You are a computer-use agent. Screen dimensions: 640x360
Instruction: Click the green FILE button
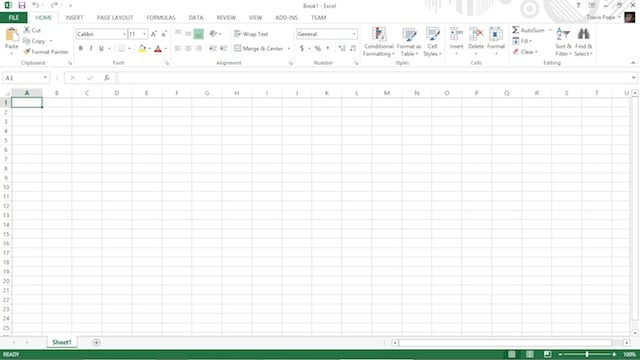tap(13, 18)
